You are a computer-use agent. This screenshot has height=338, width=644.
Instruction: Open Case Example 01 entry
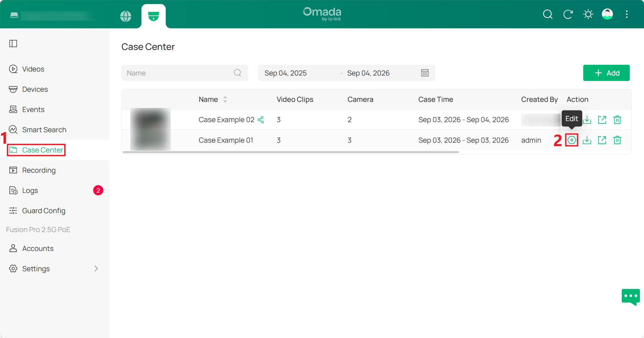point(226,140)
